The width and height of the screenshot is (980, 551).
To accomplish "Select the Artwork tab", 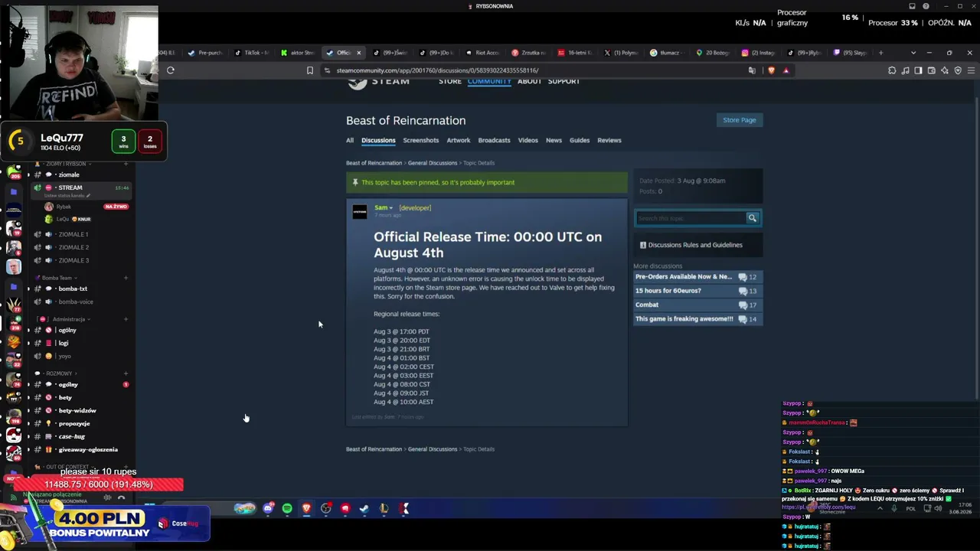I will point(459,140).
